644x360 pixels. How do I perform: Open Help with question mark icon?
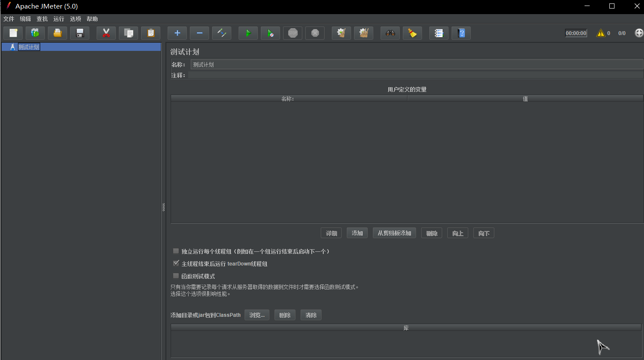461,33
